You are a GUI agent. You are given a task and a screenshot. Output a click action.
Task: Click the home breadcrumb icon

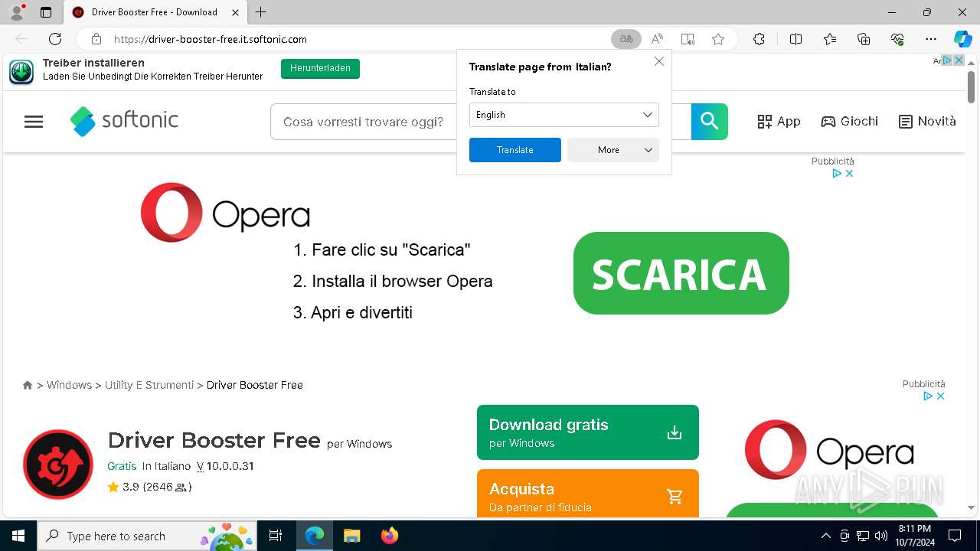(28, 385)
